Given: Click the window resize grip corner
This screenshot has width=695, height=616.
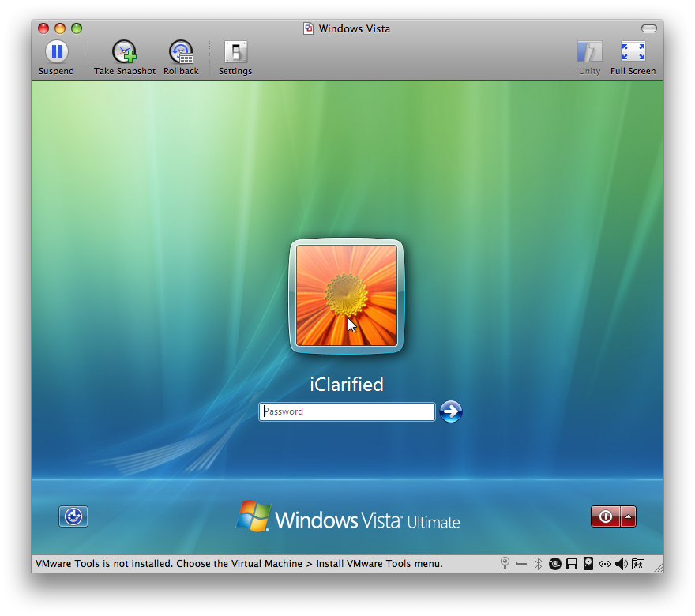Looking at the screenshot, I should 659,568.
